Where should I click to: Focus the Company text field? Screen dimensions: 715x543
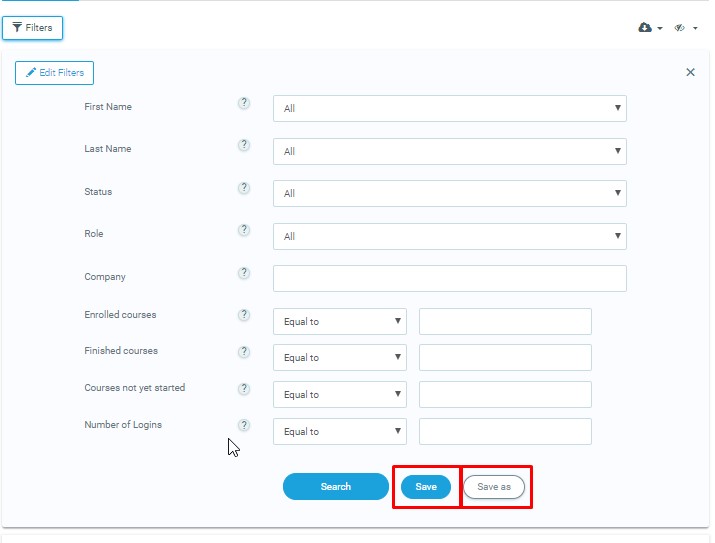[449, 278]
